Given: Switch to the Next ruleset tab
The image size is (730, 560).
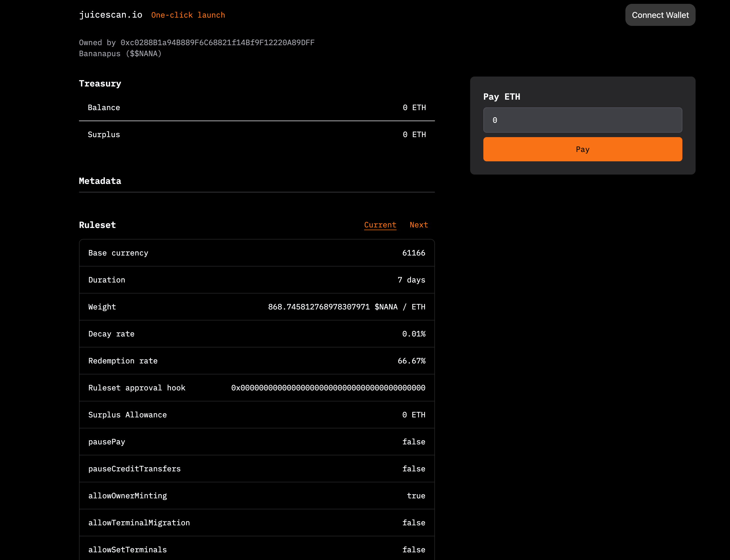Looking at the screenshot, I should (418, 225).
